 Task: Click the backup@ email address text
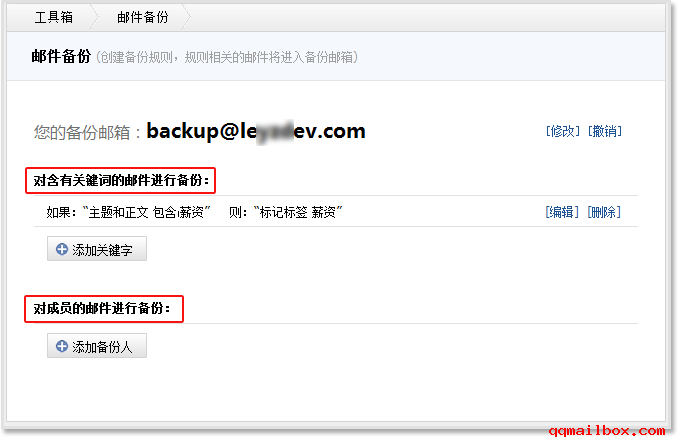(256, 131)
